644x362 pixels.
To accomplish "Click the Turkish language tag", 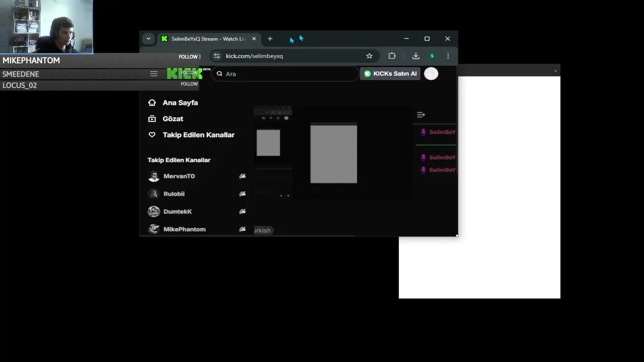I will [x=263, y=230].
